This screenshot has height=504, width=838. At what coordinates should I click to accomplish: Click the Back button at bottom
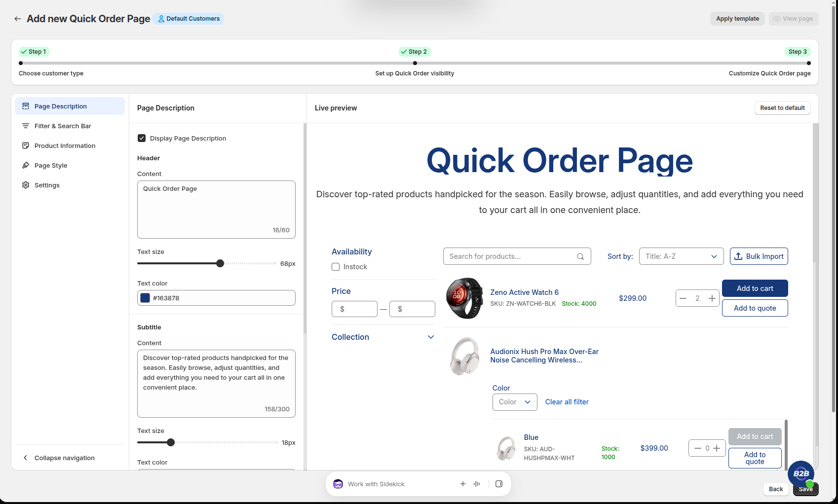pyautogui.click(x=776, y=489)
